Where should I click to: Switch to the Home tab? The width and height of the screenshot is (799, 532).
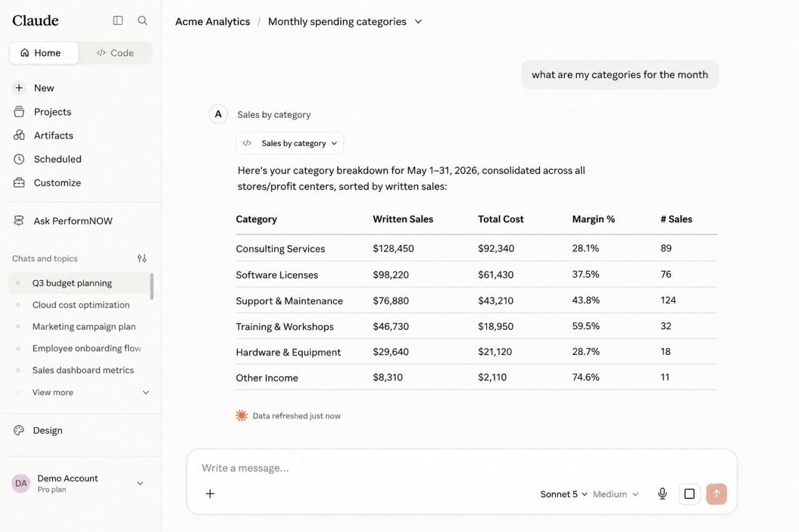[x=44, y=53]
